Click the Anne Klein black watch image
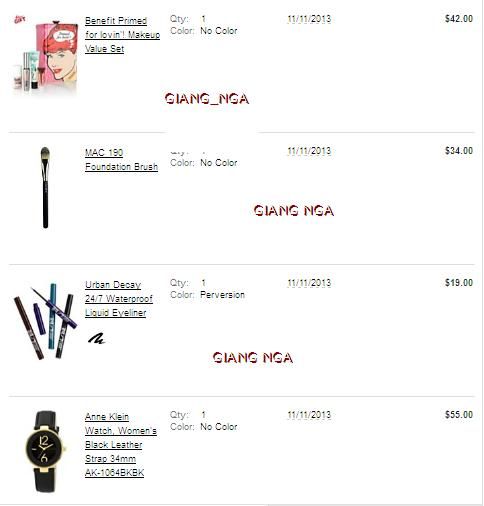 (x=45, y=451)
